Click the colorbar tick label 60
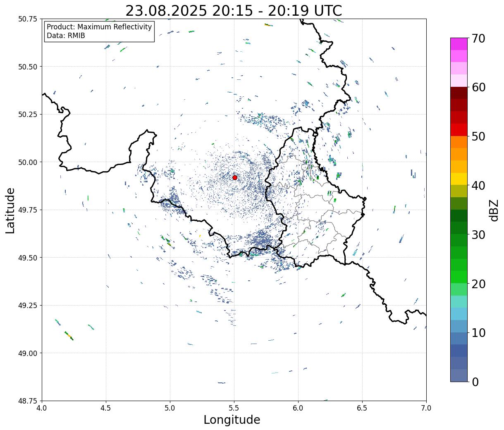504x430 pixels. pyautogui.click(x=478, y=87)
